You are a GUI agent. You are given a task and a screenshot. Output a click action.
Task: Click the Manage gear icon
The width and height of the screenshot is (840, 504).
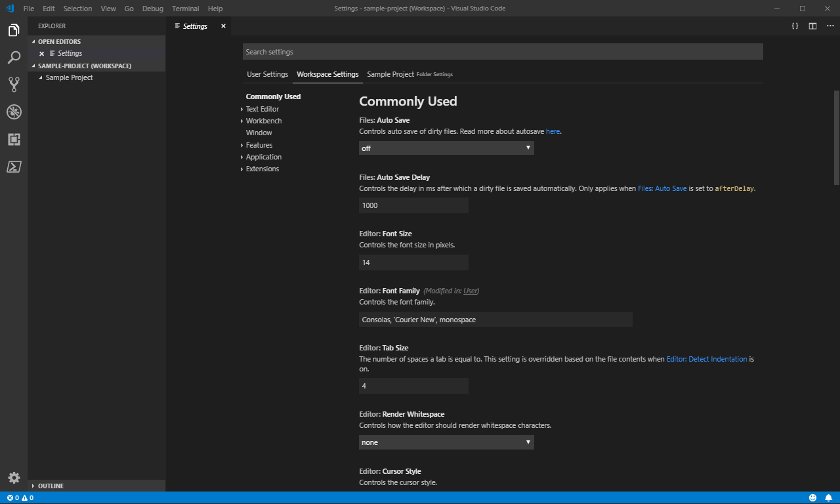(x=14, y=478)
